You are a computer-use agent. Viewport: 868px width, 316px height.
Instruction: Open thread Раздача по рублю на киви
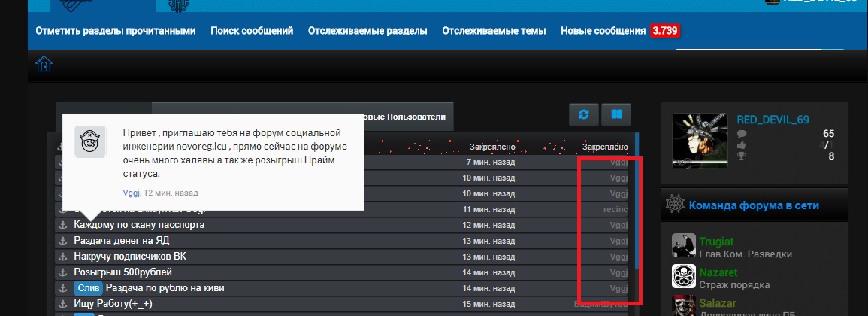(165, 288)
